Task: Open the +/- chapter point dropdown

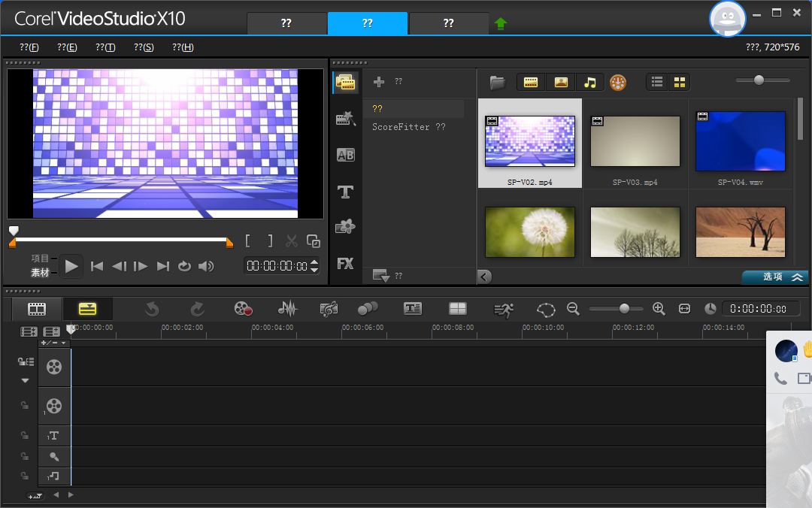Action: [53, 343]
